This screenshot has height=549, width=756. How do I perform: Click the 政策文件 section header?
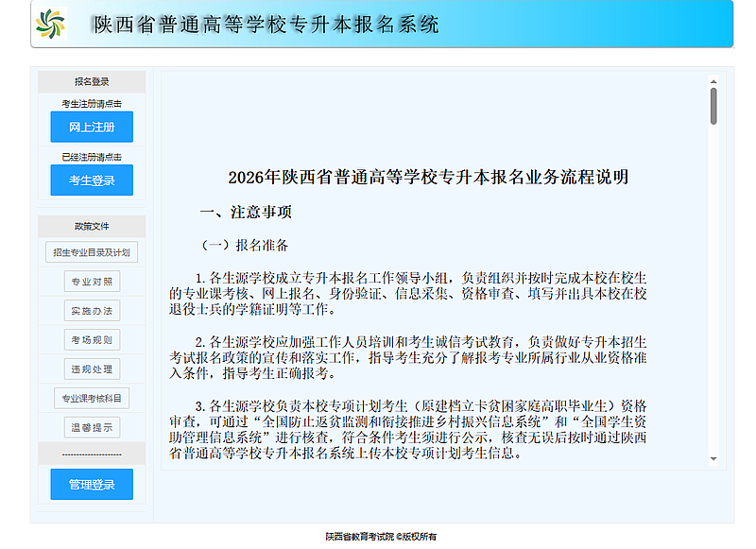tap(92, 227)
